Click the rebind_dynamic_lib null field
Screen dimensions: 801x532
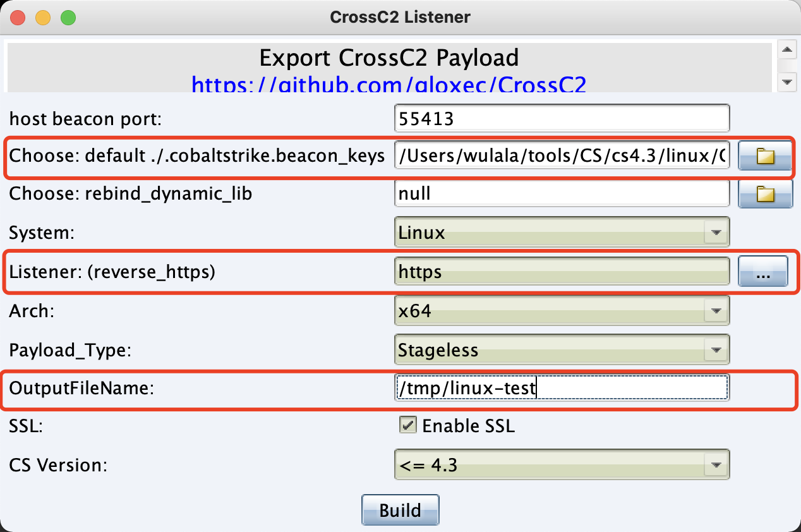[562, 194]
